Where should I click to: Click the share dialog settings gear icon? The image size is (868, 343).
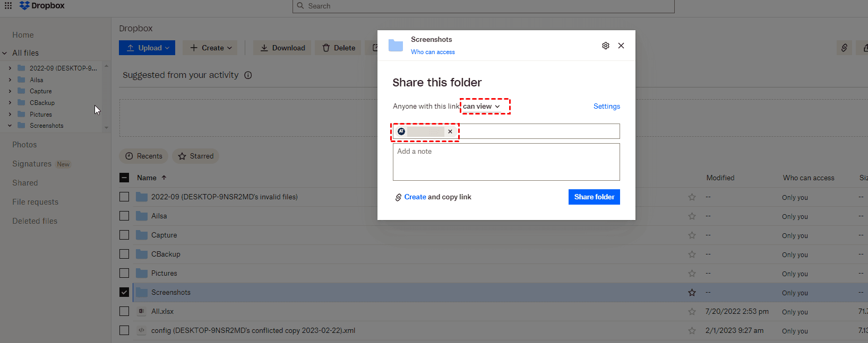605,46
